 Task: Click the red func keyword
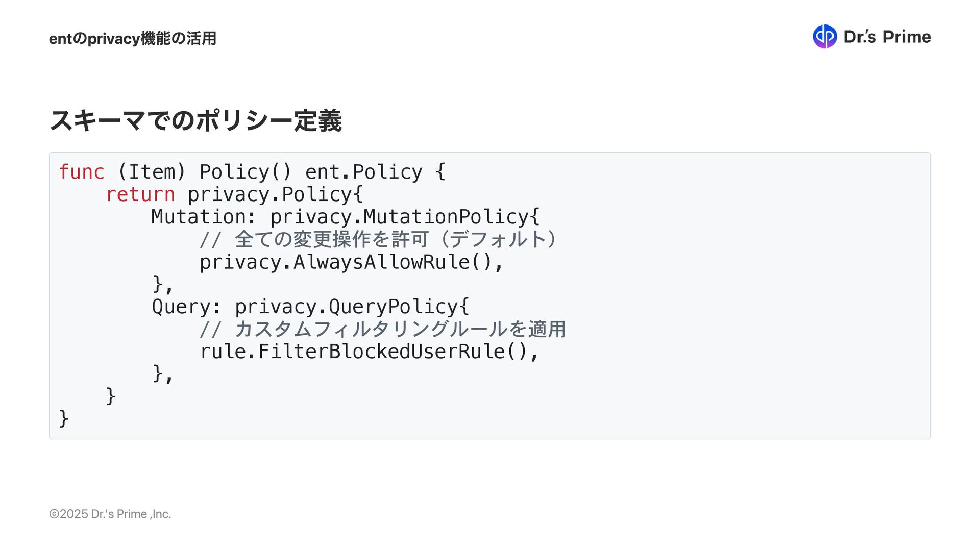pos(82,172)
